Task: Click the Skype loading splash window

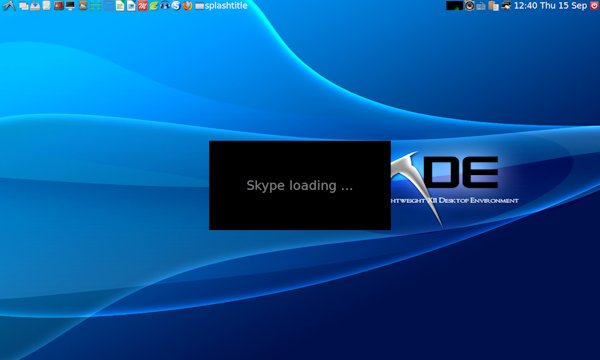Action: 300,185
